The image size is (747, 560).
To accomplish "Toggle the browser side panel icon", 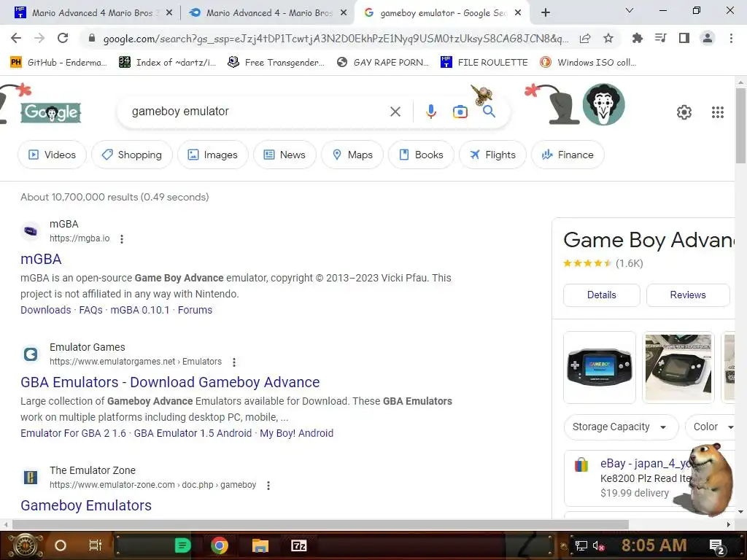I will coord(684,38).
